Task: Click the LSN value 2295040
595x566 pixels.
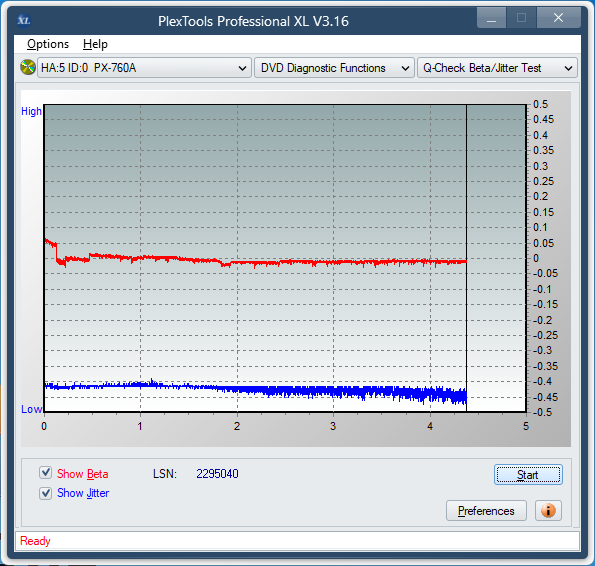Action: point(217,474)
